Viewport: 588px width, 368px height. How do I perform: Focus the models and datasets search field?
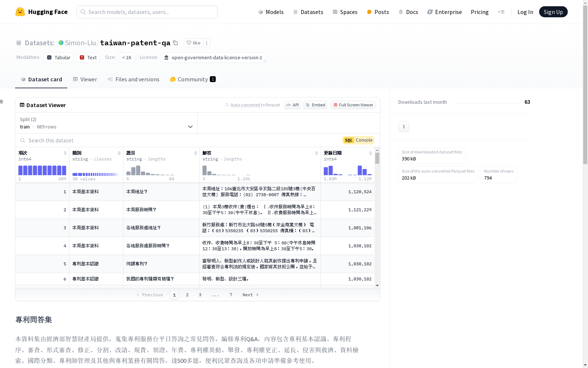[x=147, y=12]
